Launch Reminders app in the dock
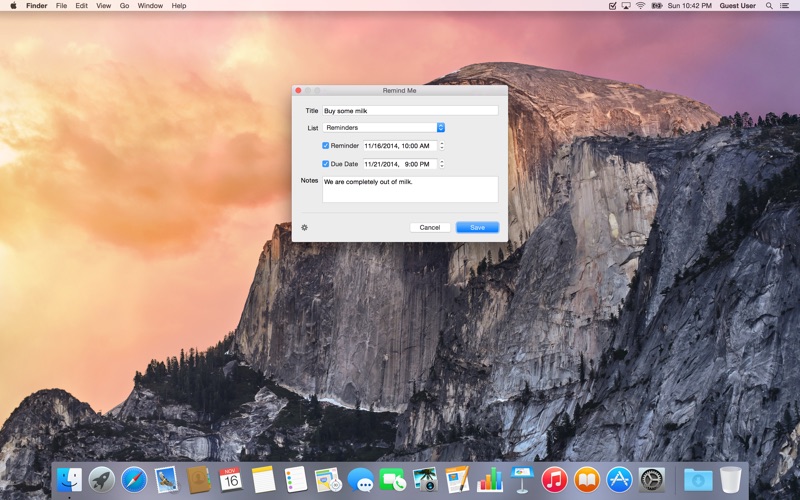 pyautogui.click(x=295, y=480)
